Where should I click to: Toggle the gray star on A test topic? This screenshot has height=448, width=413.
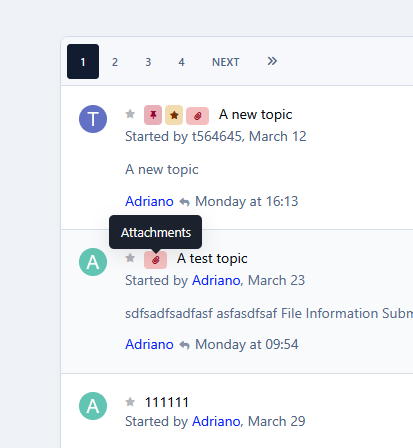pos(130,258)
